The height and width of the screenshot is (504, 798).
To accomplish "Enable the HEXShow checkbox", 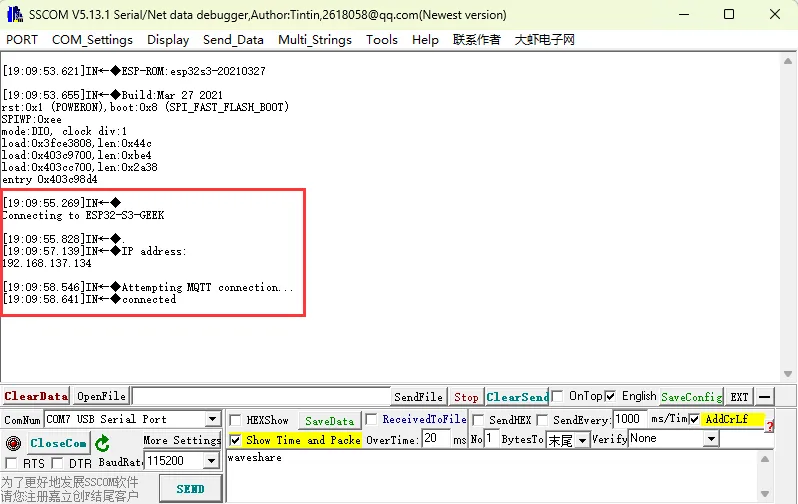I will pos(235,420).
